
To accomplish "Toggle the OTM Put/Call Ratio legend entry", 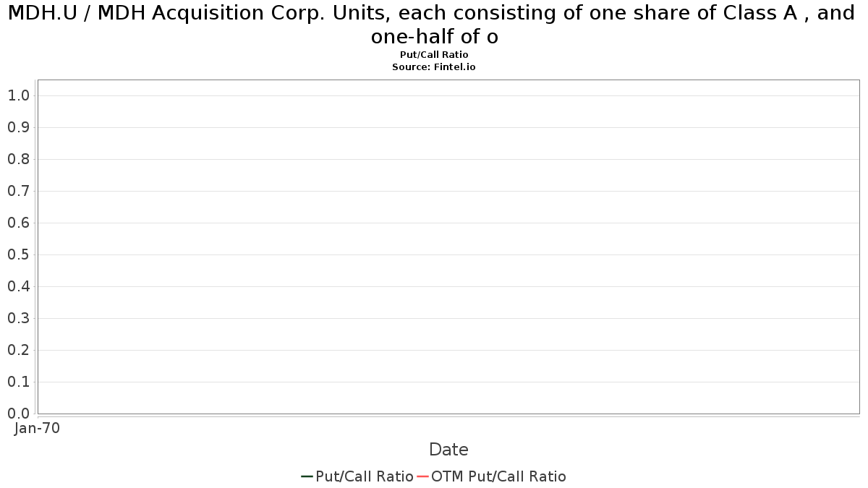I will 491,476.
